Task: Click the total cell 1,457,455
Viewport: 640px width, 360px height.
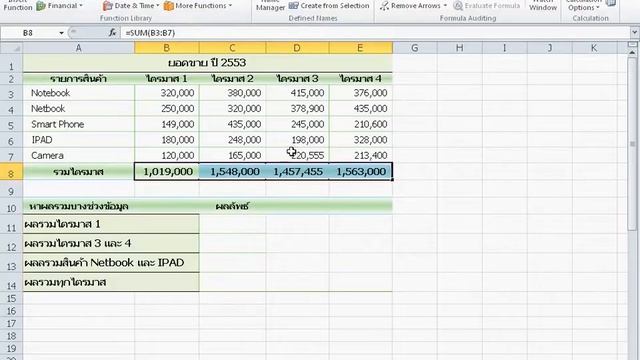Action: (297, 171)
